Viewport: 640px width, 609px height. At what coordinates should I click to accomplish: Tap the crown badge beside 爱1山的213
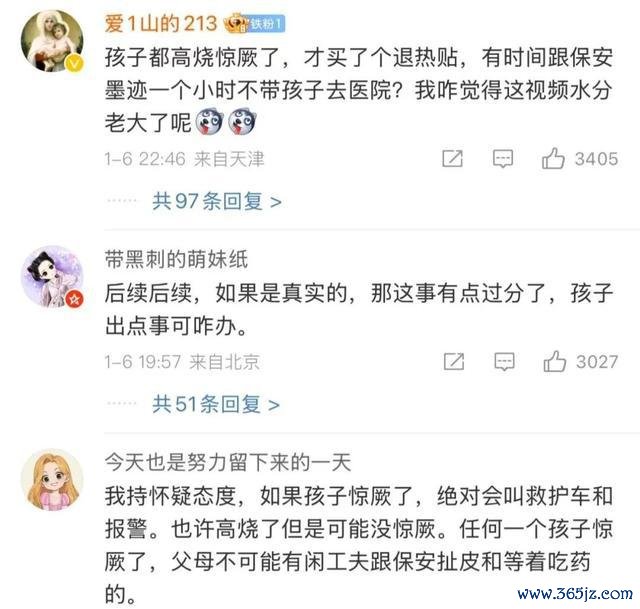236,23
